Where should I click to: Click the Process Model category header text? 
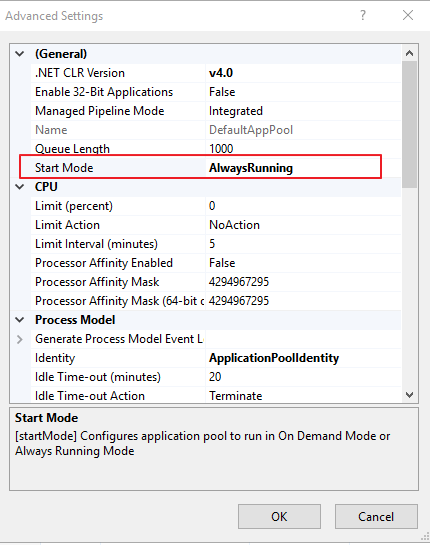[75, 320]
